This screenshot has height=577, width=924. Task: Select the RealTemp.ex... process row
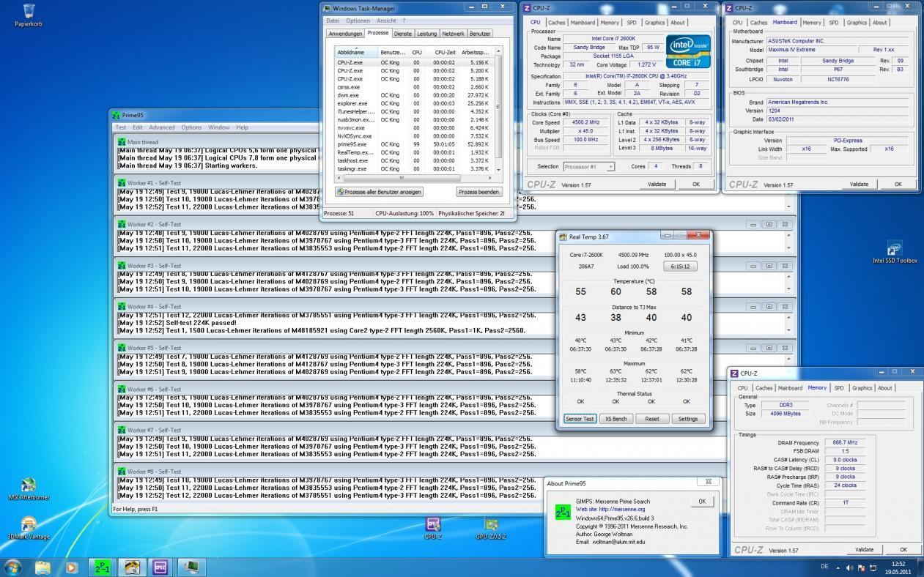coord(413,152)
